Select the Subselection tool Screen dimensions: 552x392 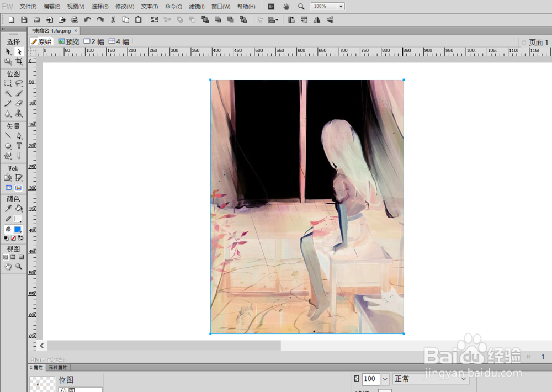19,52
